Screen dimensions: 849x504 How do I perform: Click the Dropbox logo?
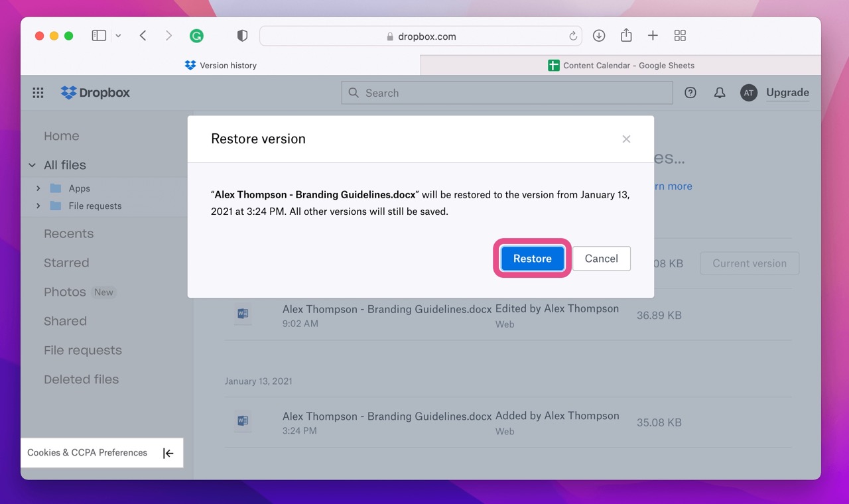pos(96,93)
